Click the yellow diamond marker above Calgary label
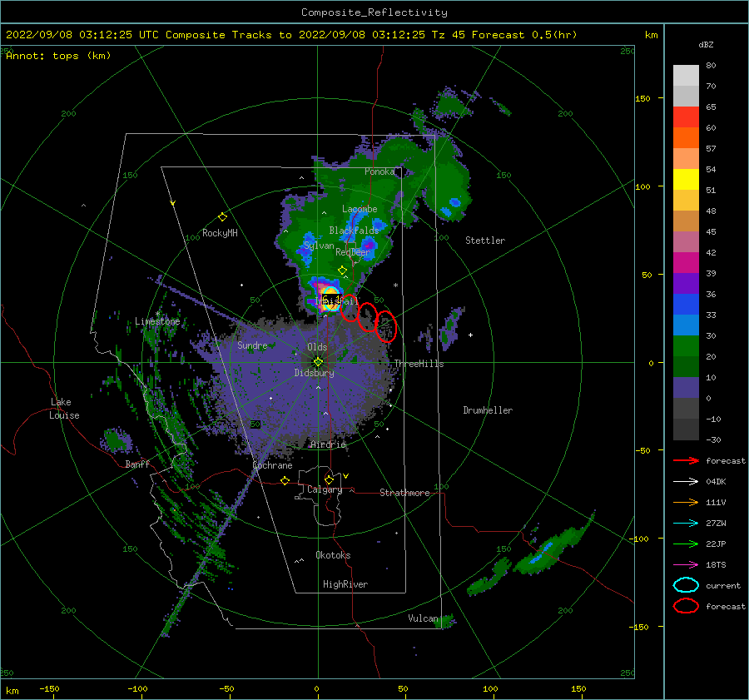The width and height of the screenshot is (749, 700). pyautogui.click(x=329, y=479)
